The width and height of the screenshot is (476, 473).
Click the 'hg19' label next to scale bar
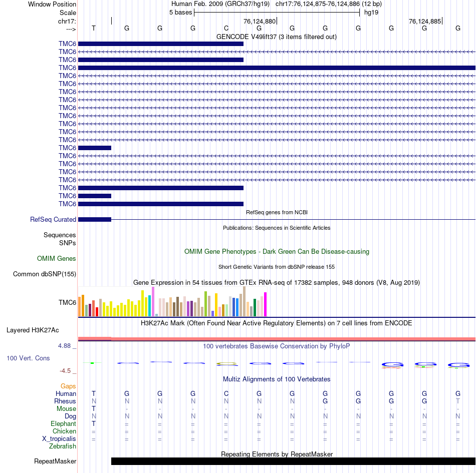[x=371, y=13]
